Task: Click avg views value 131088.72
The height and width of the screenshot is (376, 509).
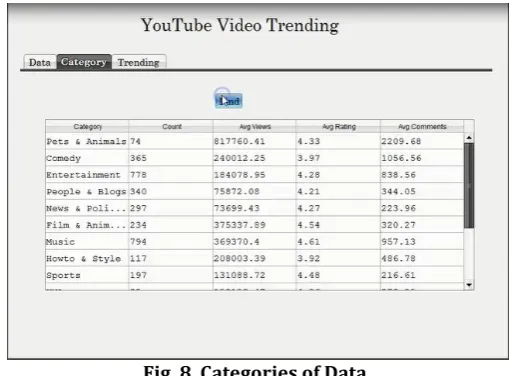Action: coord(240,275)
